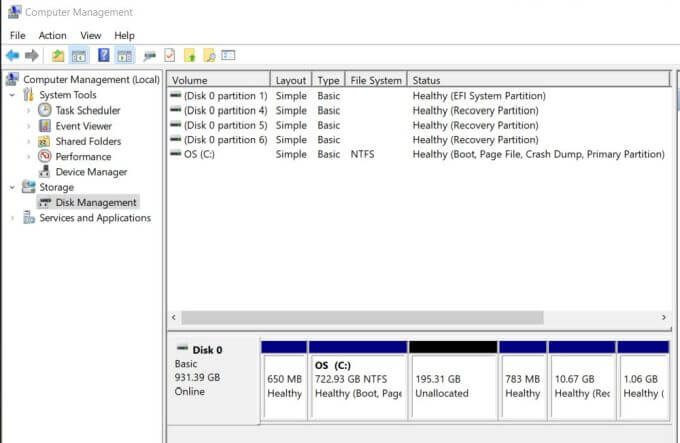Open the Help menu

tap(124, 36)
